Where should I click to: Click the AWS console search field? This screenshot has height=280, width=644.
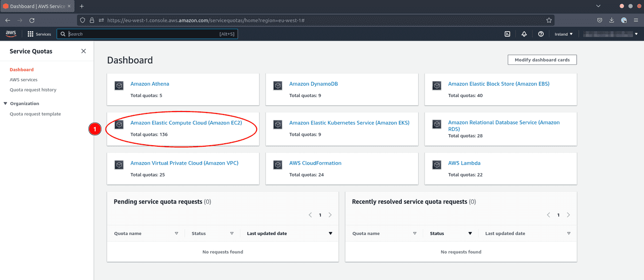tap(147, 34)
